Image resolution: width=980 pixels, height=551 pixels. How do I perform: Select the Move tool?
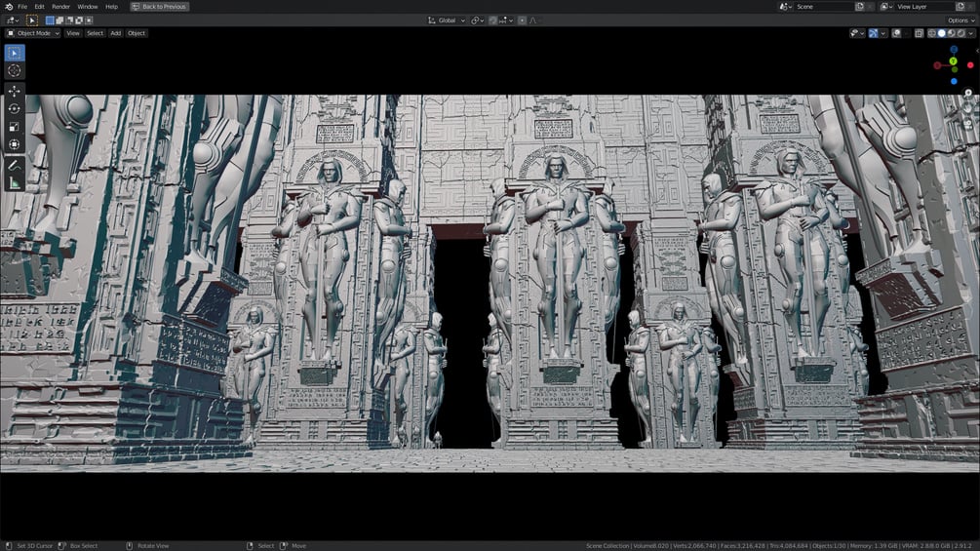[x=14, y=92]
